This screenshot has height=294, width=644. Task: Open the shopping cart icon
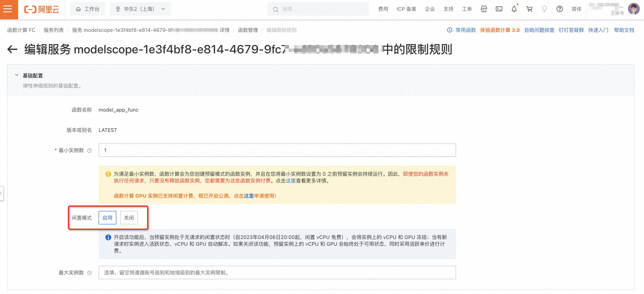[x=529, y=9]
